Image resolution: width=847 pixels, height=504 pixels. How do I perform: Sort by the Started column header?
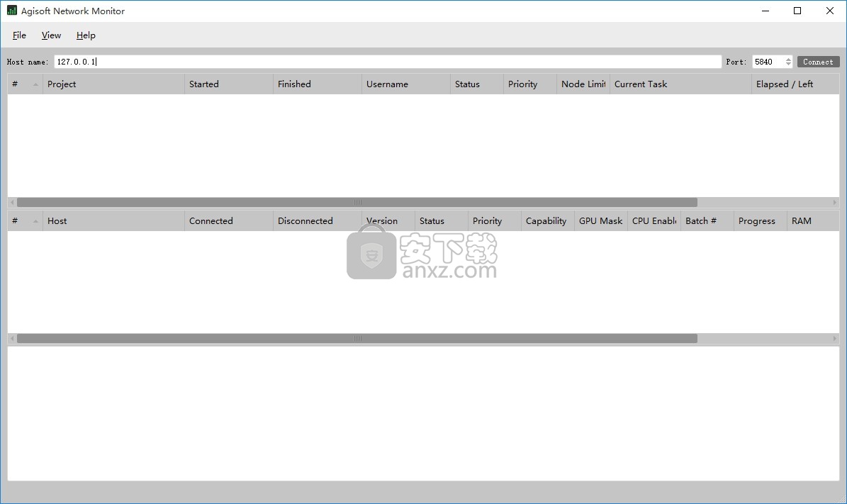coord(229,84)
